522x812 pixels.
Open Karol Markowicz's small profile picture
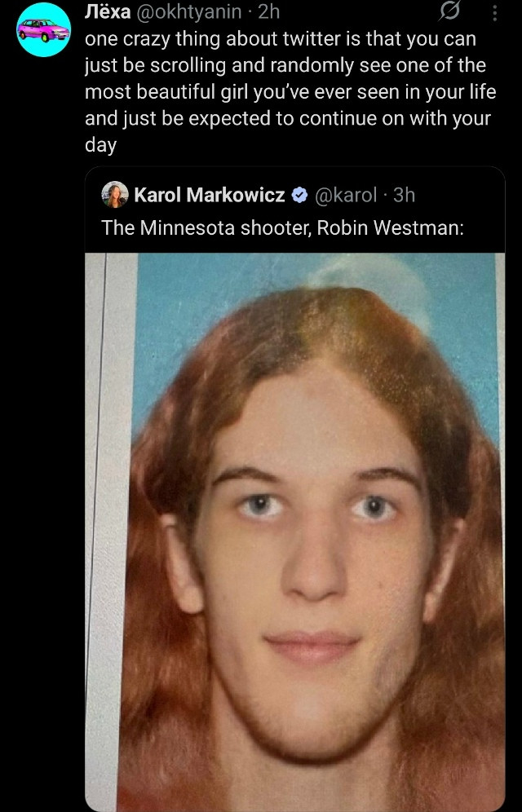115,195
